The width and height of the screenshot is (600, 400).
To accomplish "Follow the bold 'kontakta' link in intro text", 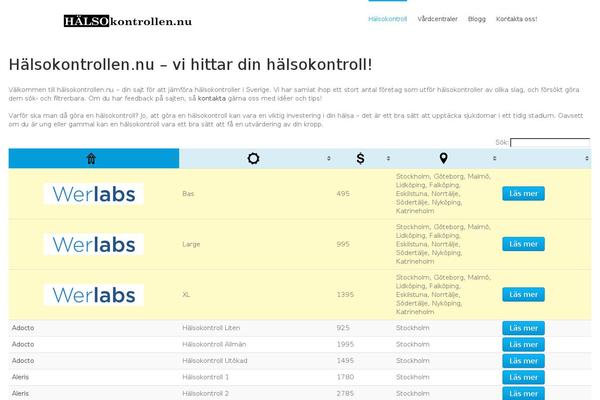I will click(x=212, y=98).
